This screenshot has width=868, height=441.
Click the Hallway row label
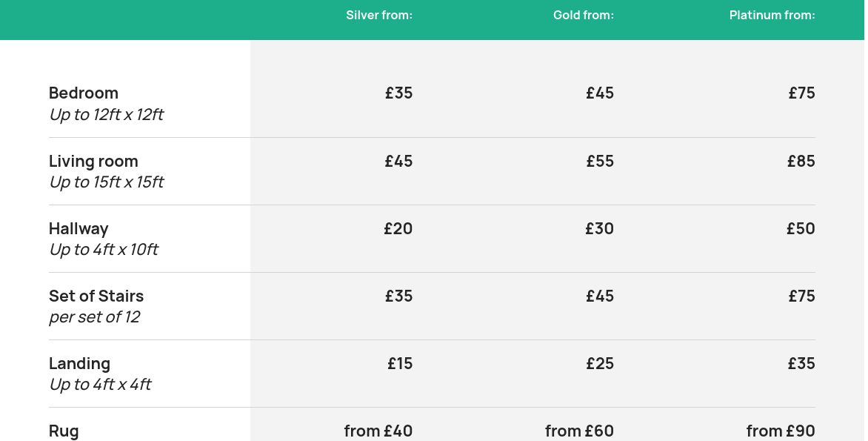click(x=79, y=229)
